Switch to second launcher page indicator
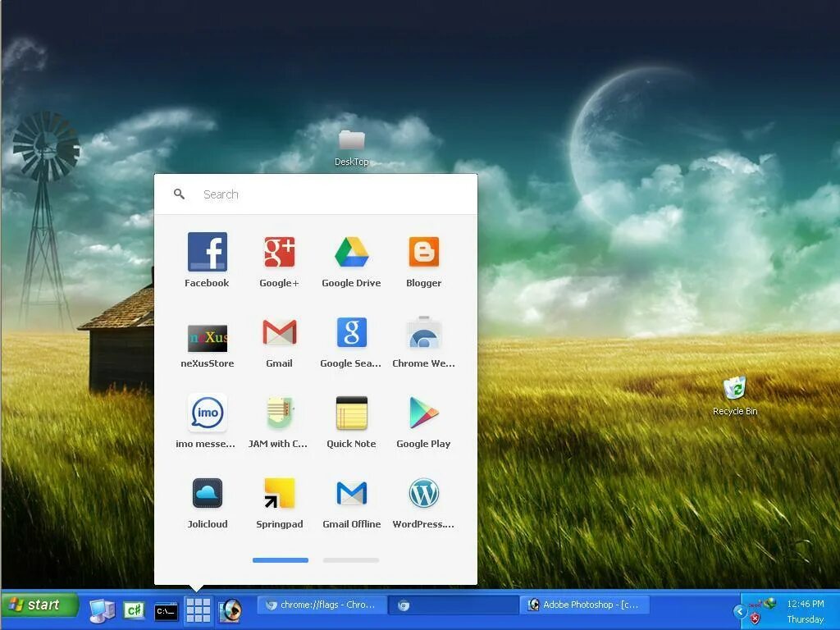The width and height of the screenshot is (840, 630). 351,559
